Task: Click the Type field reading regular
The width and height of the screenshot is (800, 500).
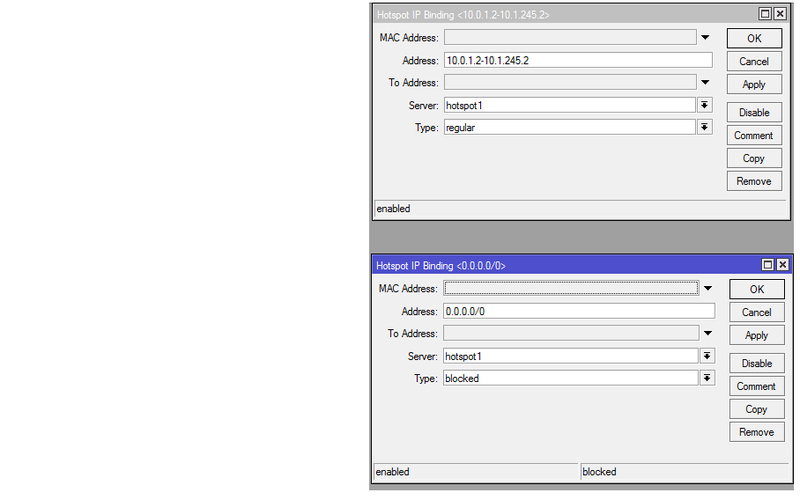Action: click(569, 127)
